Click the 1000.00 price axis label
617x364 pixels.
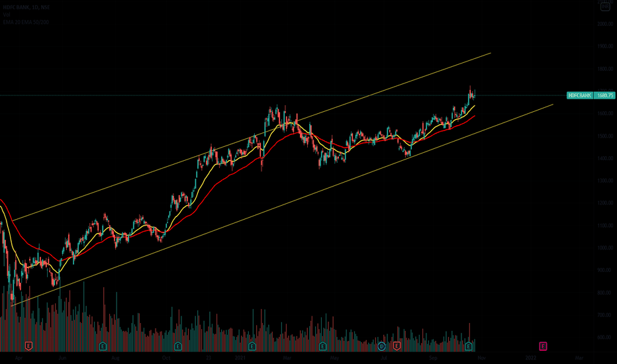click(605, 248)
